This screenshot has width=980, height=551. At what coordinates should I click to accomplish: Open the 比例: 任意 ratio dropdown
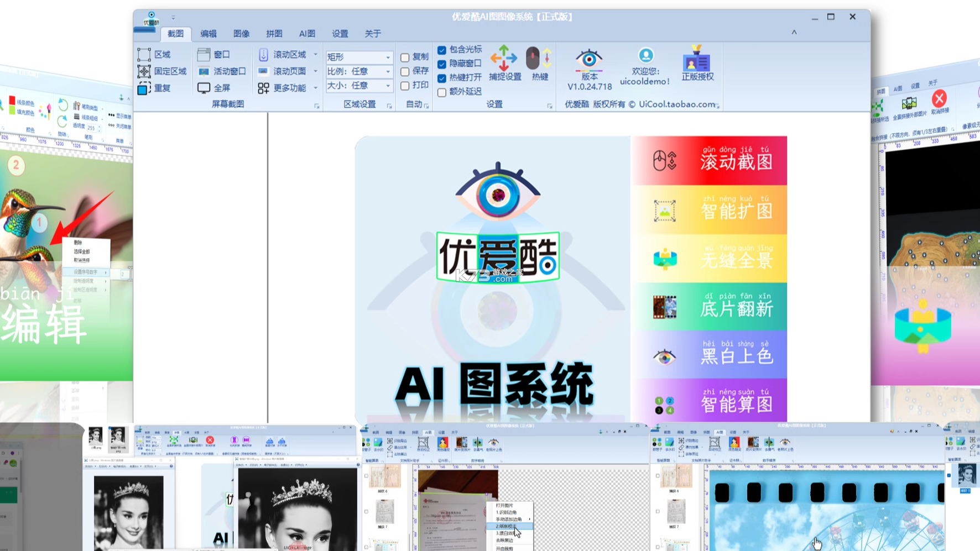[359, 71]
